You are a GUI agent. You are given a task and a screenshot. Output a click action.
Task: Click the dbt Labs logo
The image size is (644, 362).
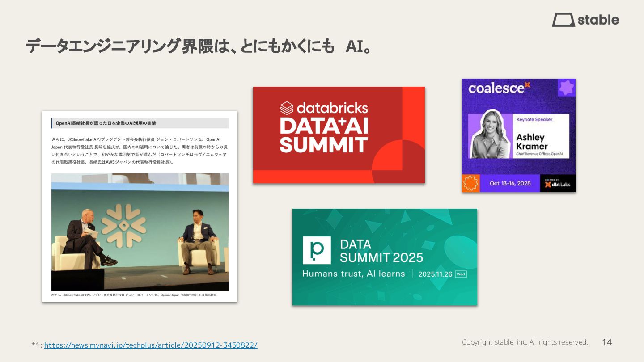tap(558, 184)
